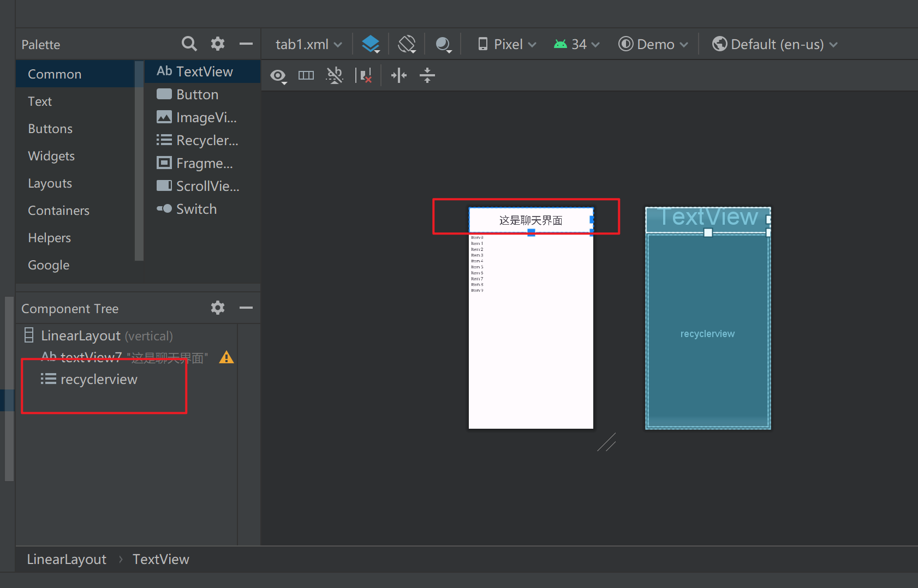Image resolution: width=918 pixels, height=588 pixels.
Task: Select the Text palette category
Action: click(x=75, y=101)
